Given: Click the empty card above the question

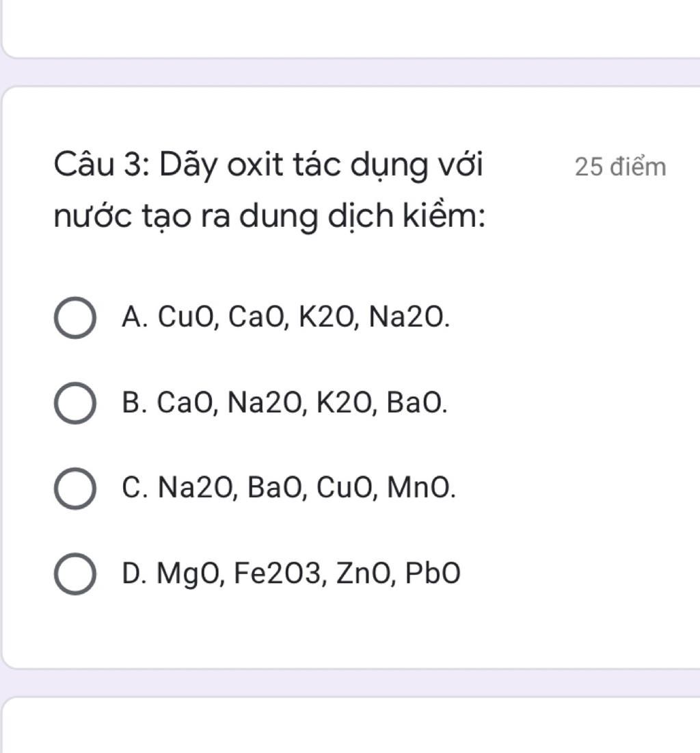Looking at the screenshot, I should (350, 27).
